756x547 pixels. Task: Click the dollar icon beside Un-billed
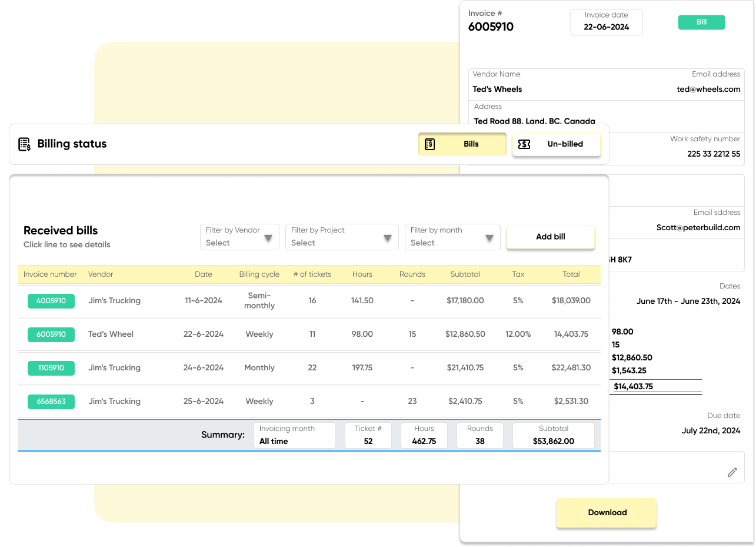click(x=524, y=144)
